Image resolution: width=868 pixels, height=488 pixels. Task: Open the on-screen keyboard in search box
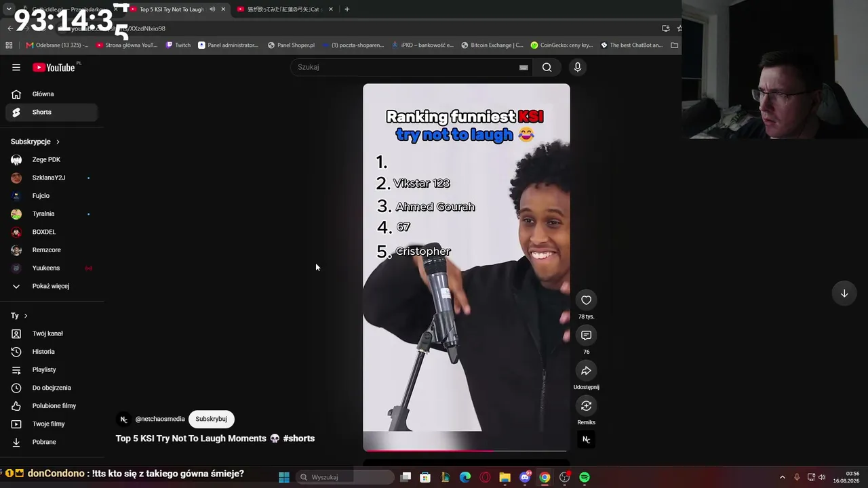point(524,67)
